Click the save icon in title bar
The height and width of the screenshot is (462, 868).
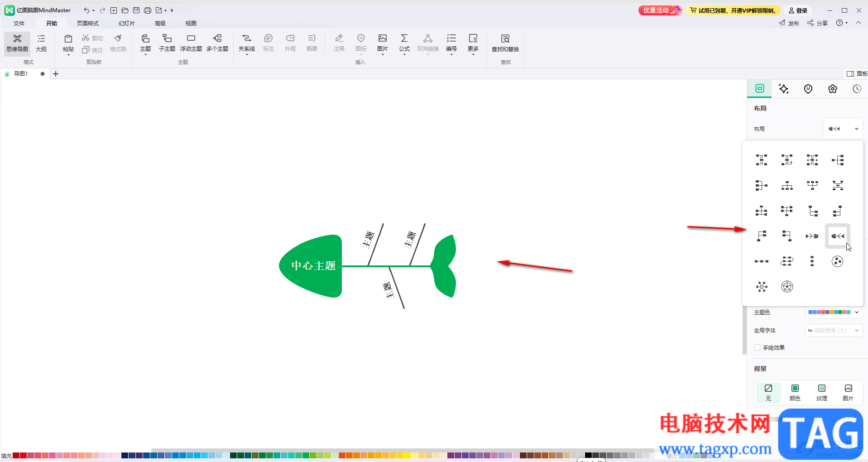click(x=136, y=10)
